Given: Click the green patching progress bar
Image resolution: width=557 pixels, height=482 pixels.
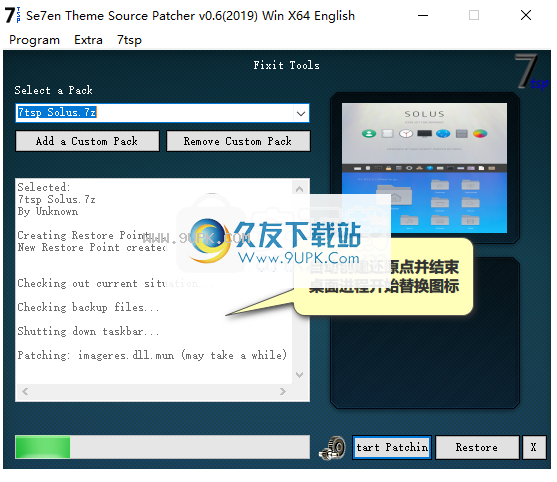Looking at the screenshot, I should pos(163,447).
